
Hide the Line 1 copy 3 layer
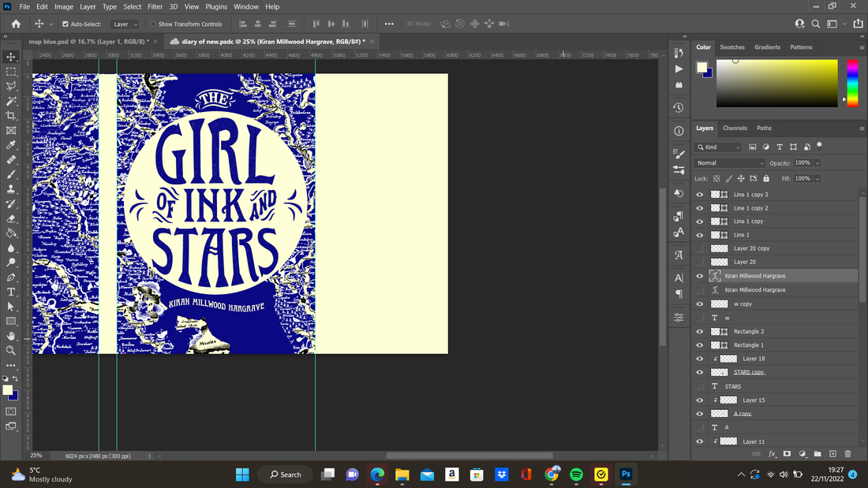tap(700, 195)
